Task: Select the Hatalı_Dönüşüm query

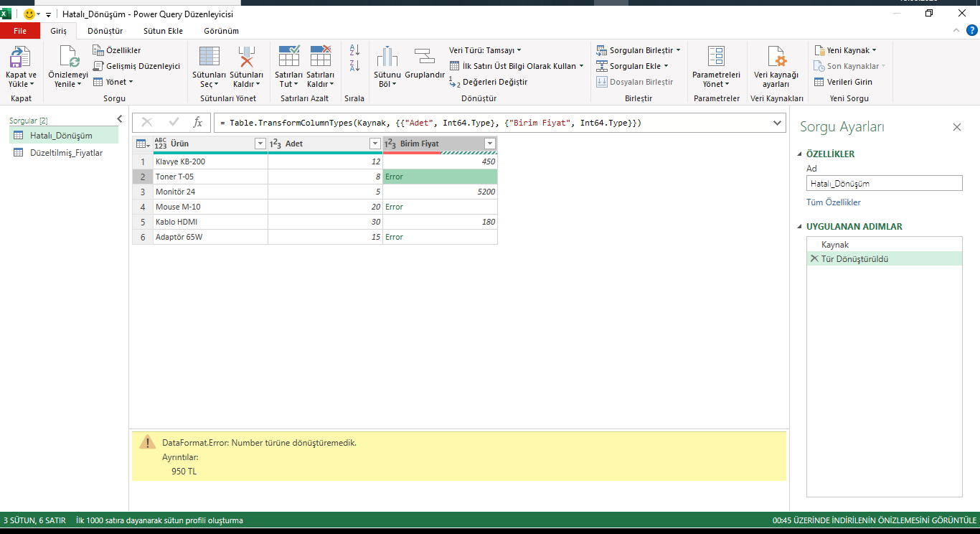Action: point(64,135)
